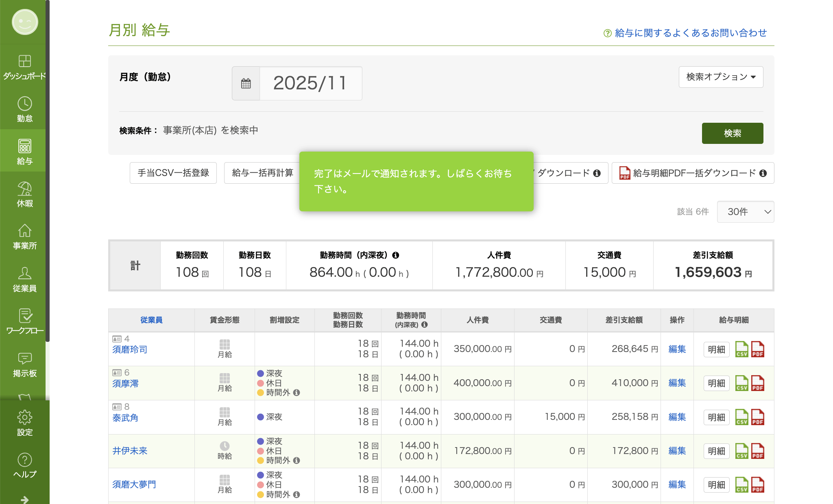Image resolution: width=833 pixels, height=504 pixels.
Task: Open the ワークフロー workflow icon
Action: pyautogui.click(x=25, y=318)
